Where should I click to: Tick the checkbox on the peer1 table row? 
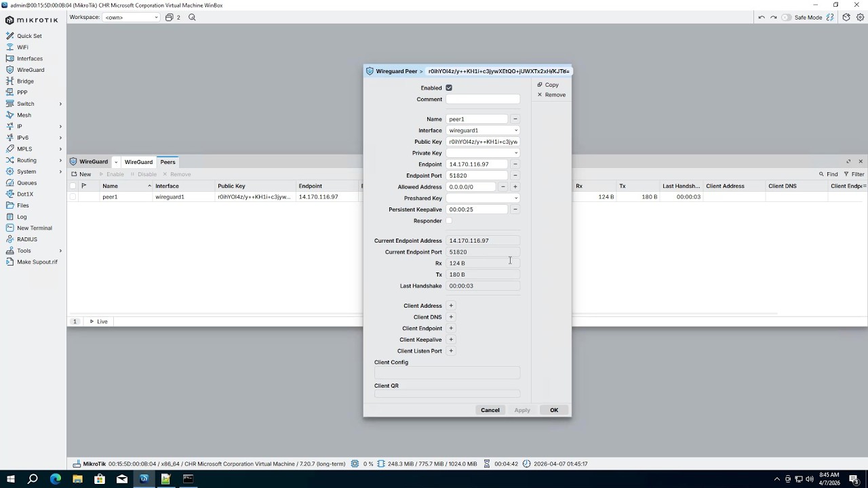pos(73,197)
